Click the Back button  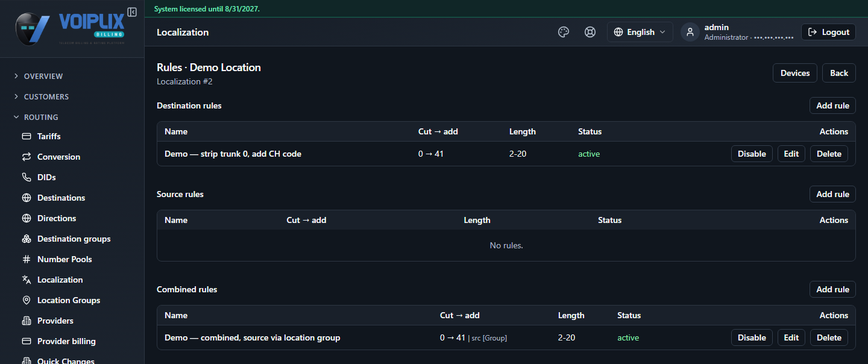[x=839, y=73]
